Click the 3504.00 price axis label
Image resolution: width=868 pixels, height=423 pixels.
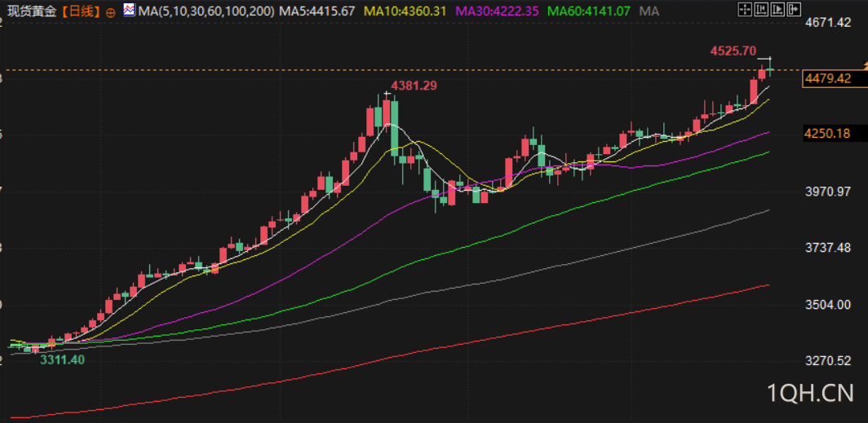(828, 305)
